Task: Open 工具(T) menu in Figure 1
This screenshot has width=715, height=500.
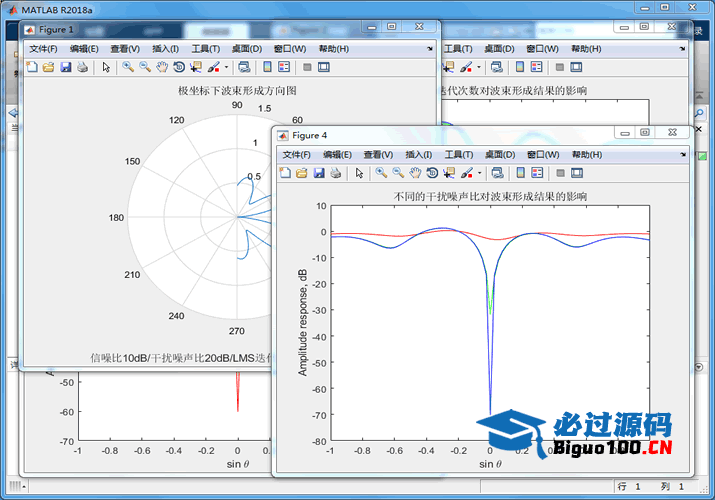Action: (206, 49)
